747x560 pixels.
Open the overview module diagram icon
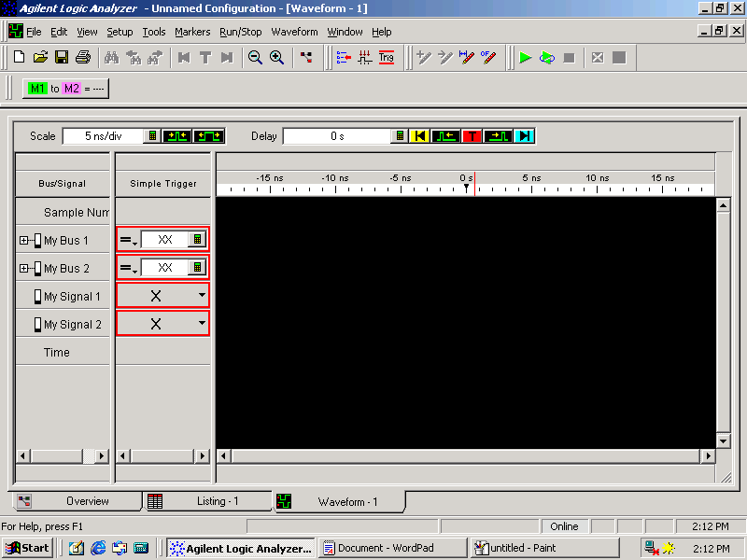coord(306,58)
